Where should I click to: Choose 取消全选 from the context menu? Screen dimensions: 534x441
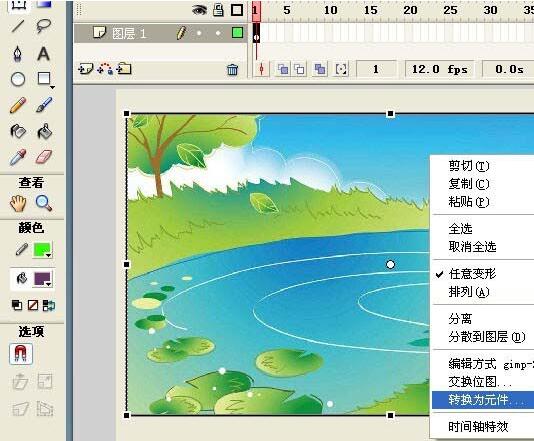(472, 247)
